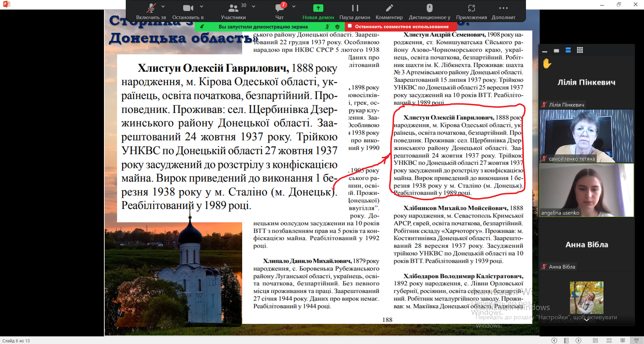Switch video panel to grid gallery view

coord(580,50)
